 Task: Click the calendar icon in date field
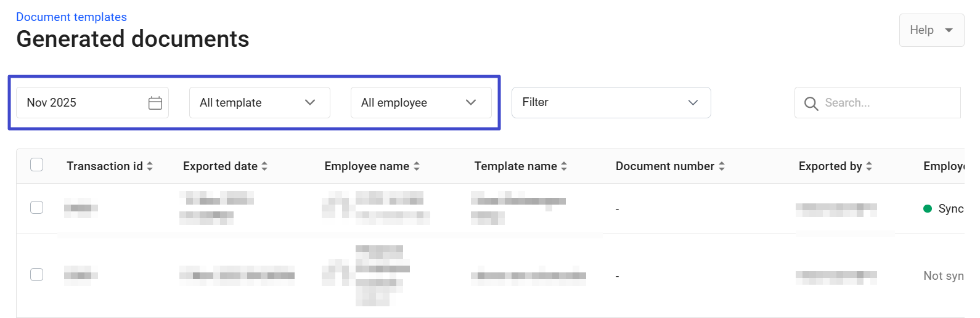pyautogui.click(x=155, y=103)
